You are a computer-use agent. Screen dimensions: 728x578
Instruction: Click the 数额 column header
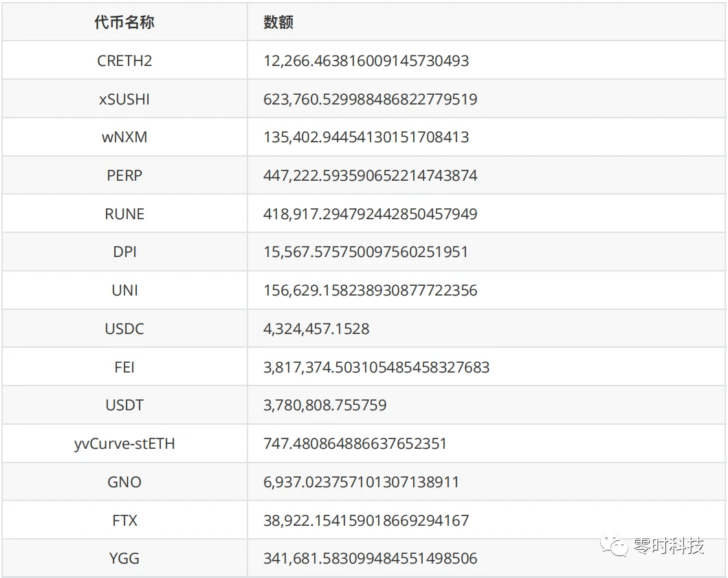point(278,22)
